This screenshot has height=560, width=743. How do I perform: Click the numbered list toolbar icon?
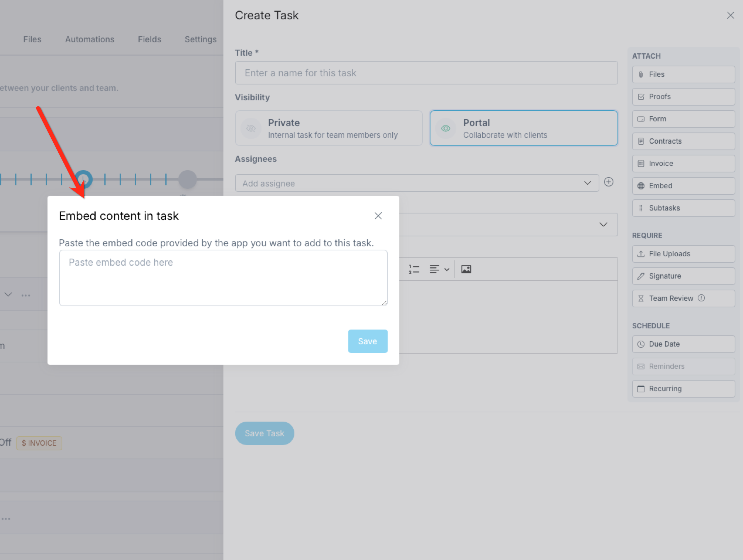tap(414, 269)
